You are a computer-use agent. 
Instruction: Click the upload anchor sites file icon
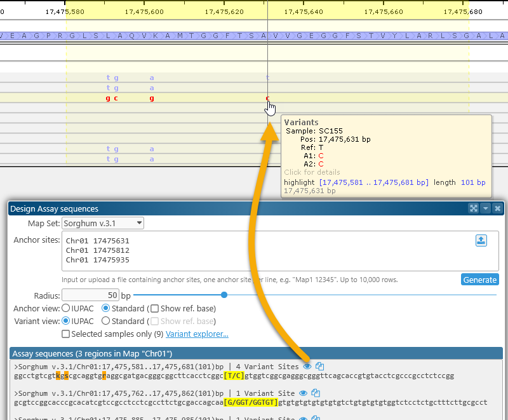[x=481, y=240]
